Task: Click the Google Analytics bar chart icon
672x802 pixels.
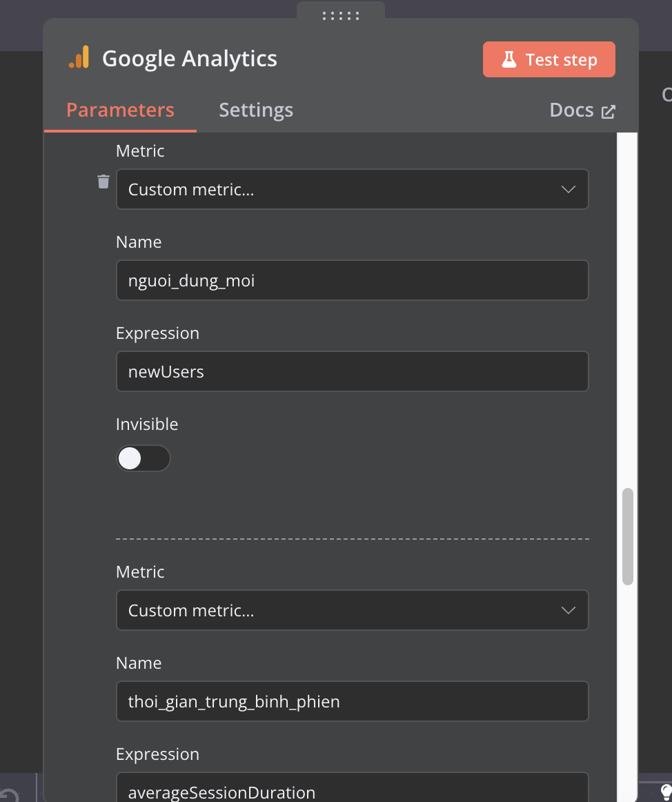Action: 79,57
